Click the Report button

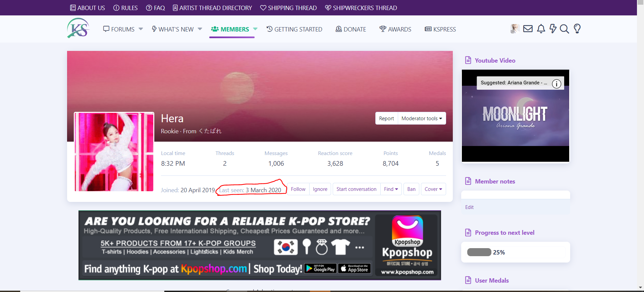click(386, 118)
